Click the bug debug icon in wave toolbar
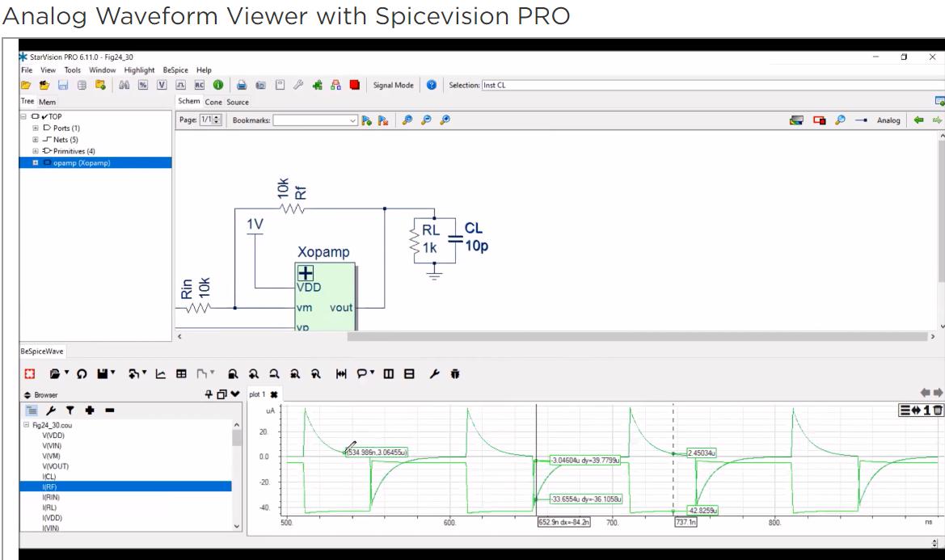The height and width of the screenshot is (560, 945). 455,374
